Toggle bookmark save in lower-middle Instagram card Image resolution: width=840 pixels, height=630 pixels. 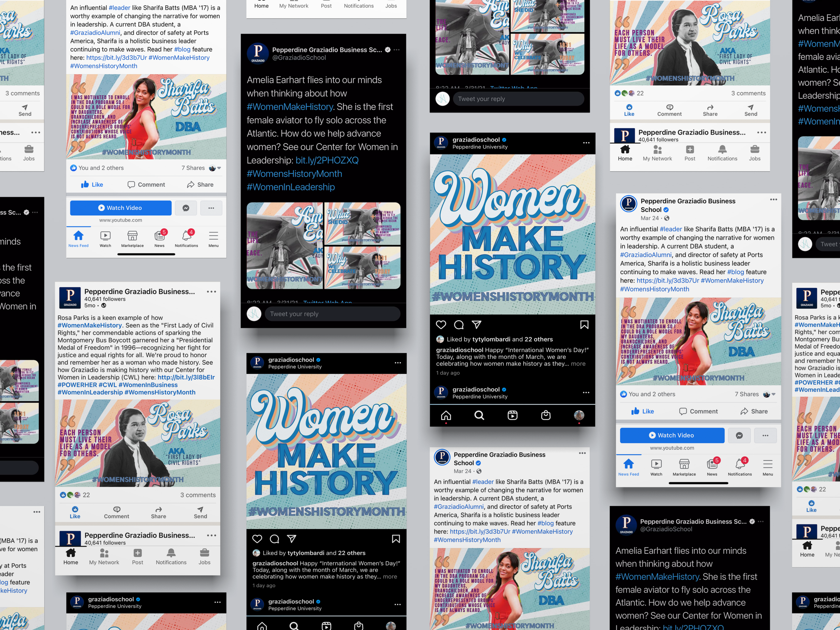click(396, 539)
